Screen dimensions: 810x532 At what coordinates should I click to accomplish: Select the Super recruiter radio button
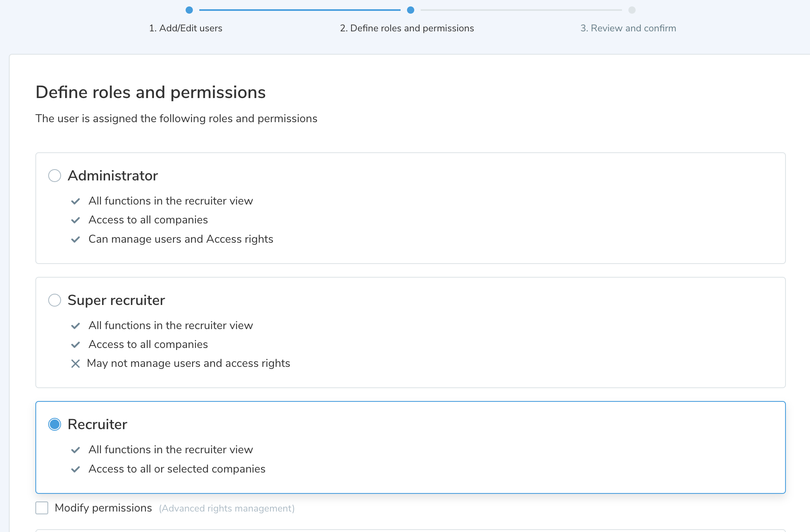[x=55, y=300]
